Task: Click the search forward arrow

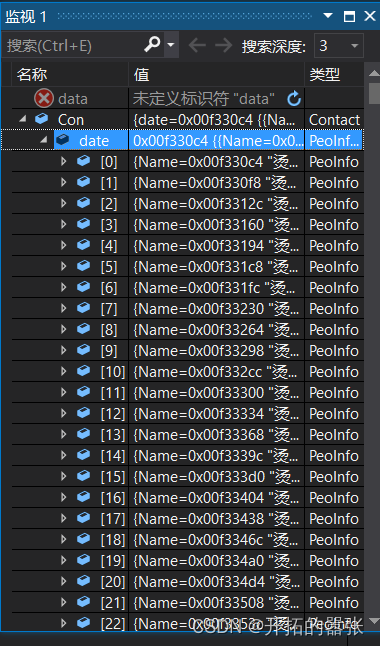Action: pyautogui.click(x=224, y=45)
